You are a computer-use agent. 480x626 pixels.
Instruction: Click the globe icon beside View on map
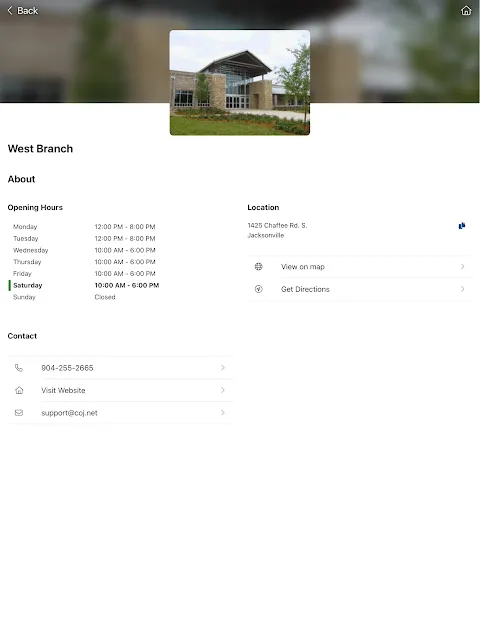click(x=259, y=266)
